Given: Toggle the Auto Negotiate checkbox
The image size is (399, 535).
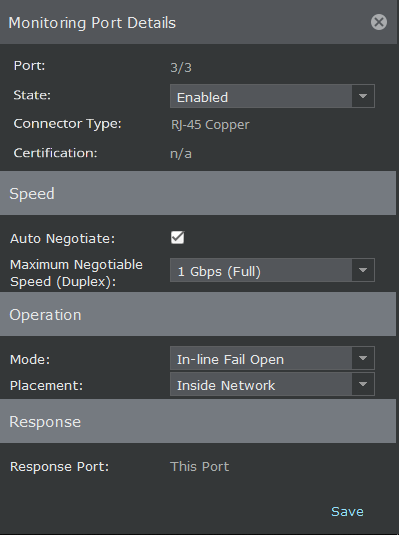Looking at the screenshot, I should tap(177, 237).
